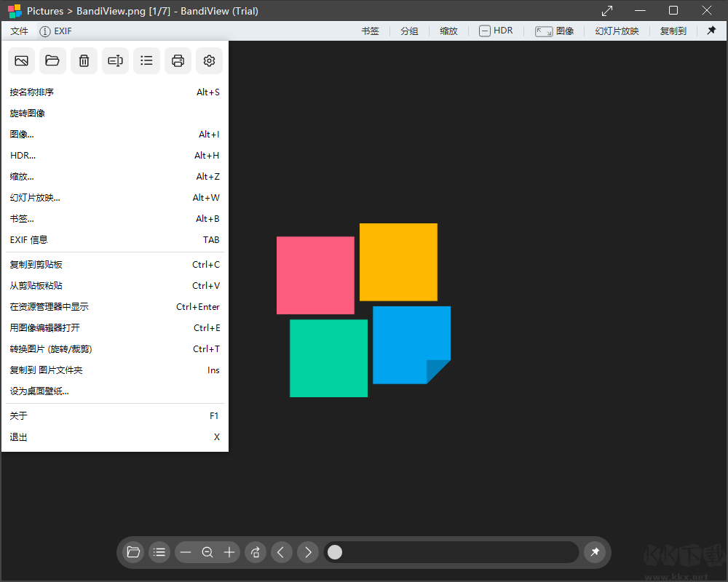Image resolution: width=728 pixels, height=582 pixels.
Task: Select 幻灯片放映... menu item
Action: (115, 198)
